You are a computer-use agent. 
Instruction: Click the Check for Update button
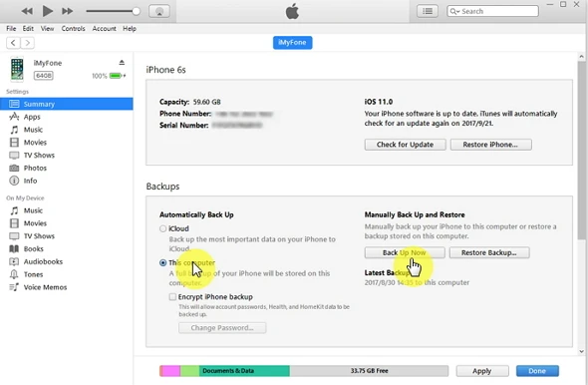click(405, 145)
